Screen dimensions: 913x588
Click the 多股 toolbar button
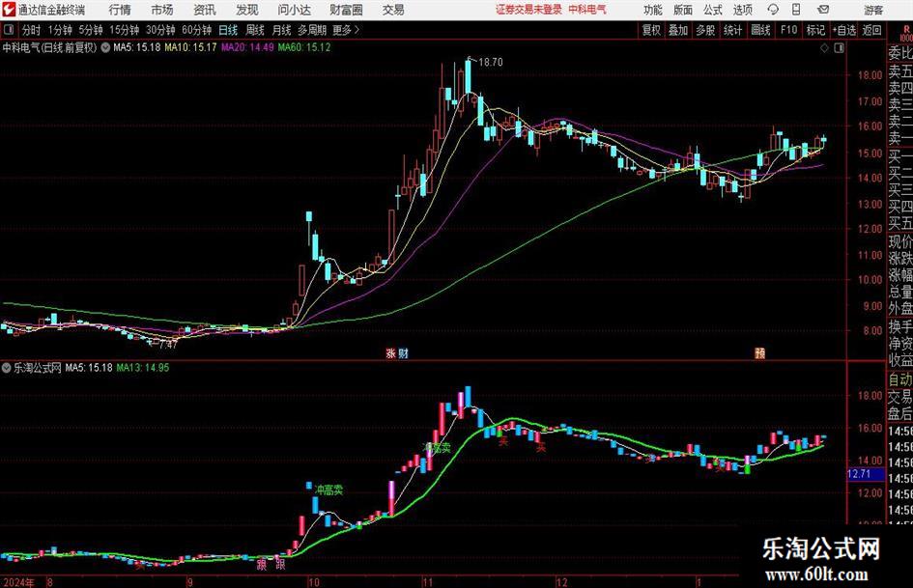point(705,30)
